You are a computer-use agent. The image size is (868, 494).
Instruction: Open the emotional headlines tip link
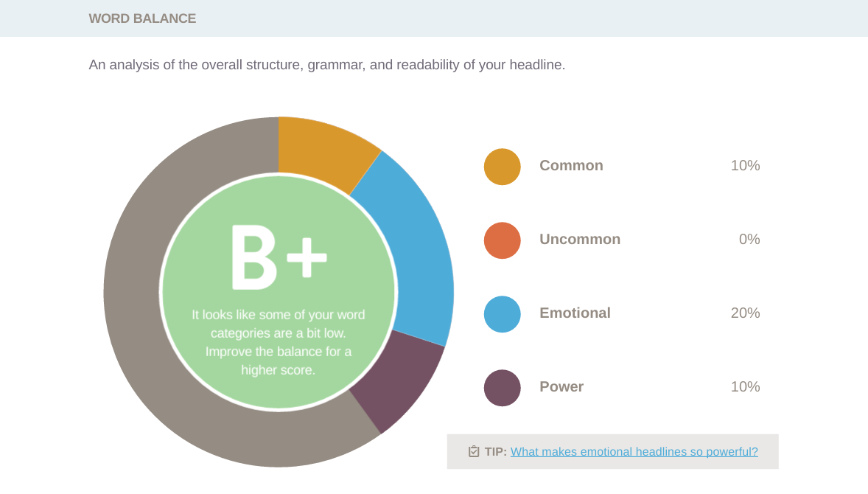point(634,452)
